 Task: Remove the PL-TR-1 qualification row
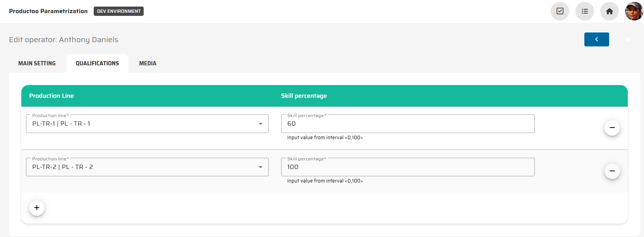[612, 128]
